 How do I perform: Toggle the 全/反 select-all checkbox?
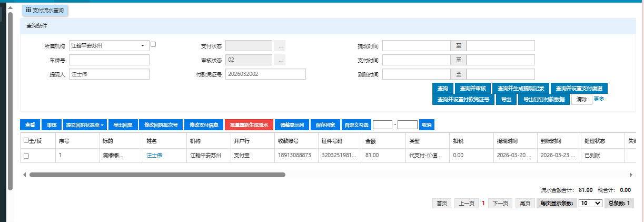click(x=26, y=141)
